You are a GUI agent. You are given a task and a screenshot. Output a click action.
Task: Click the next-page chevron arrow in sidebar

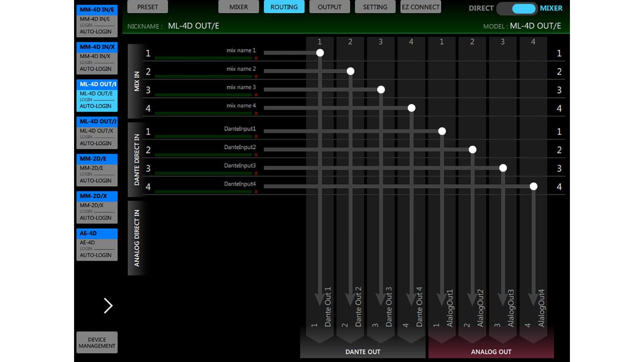108,306
